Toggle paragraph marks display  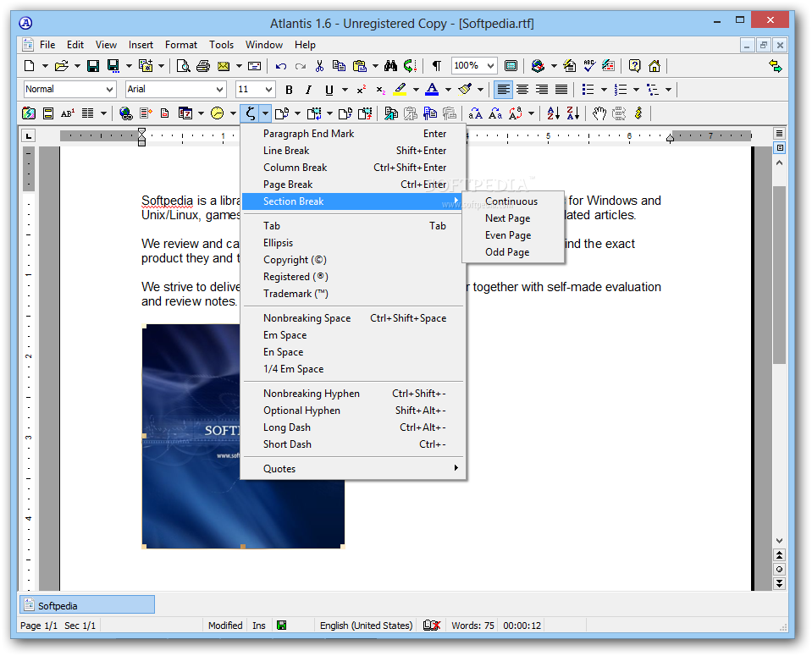[437, 66]
